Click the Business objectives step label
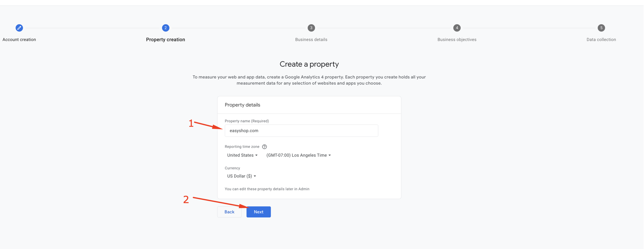Screen dimensions: 644x249 pyautogui.click(x=457, y=40)
